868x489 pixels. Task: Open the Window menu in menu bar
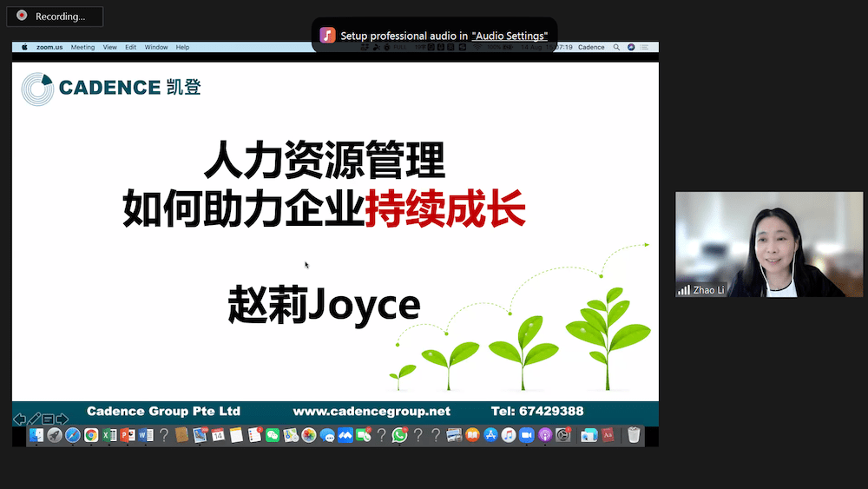(x=156, y=47)
